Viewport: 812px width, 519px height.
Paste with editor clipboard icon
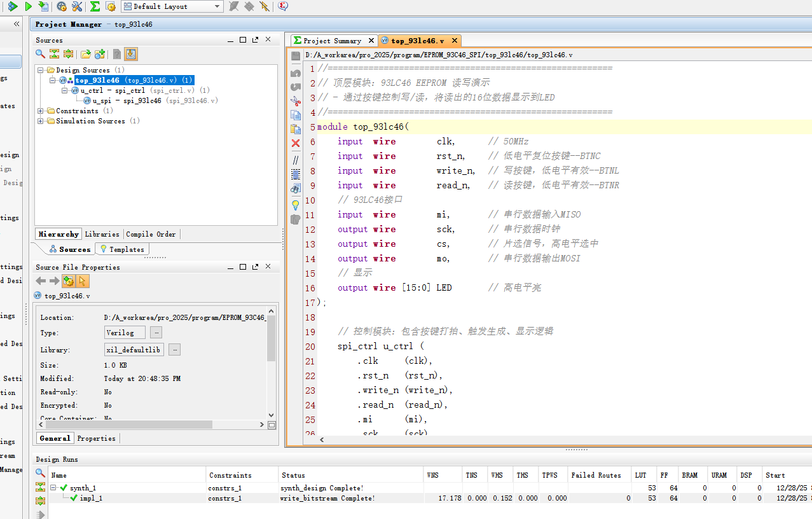pos(296,129)
